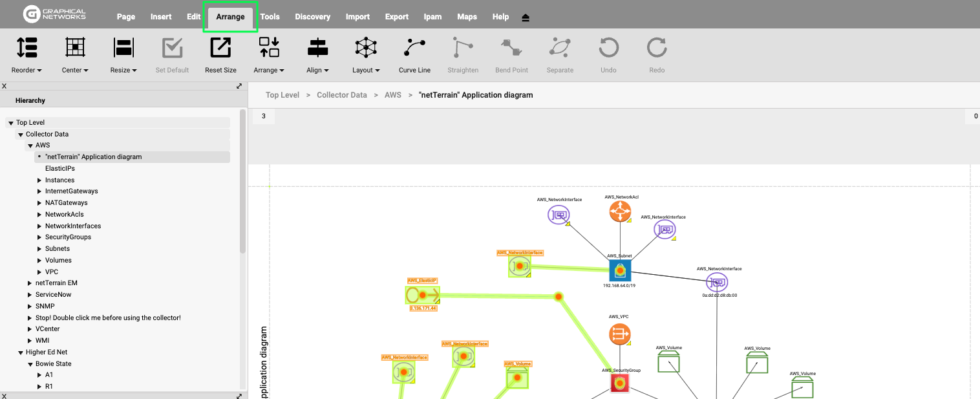Close the Hierarchy panel with X
The height and width of the screenshot is (399, 980).
(4, 86)
